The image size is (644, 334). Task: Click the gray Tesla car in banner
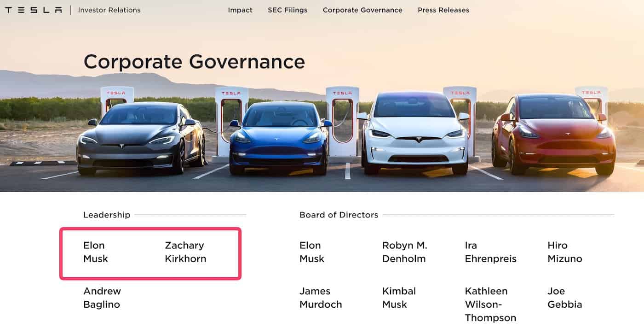tap(141, 138)
